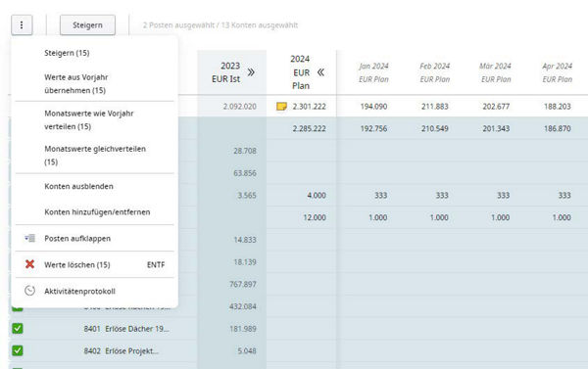The height and width of the screenshot is (369, 588).
Task: Click the 63.856 Ist value
Action: (x=245, y=173)
